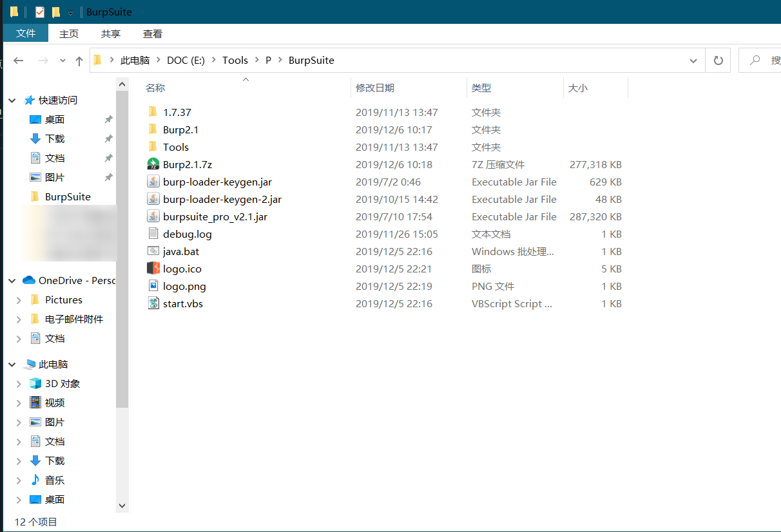Viewport: 781px width, 532px height.
Task: Go up one folder level
Action: point(79,61)
